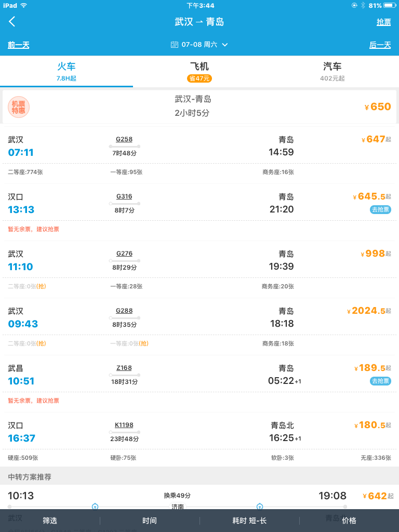Screen dimensions: 399x532
Task: Toggle 耗时 短-长 duration sort
Action: tap(249, 521)
